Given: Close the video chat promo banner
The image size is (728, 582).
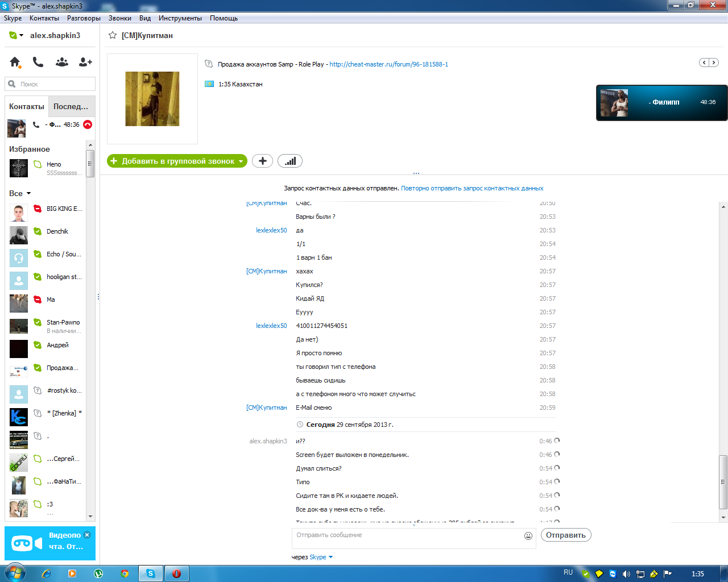Looking at the screenshot, I should (87, 535).
